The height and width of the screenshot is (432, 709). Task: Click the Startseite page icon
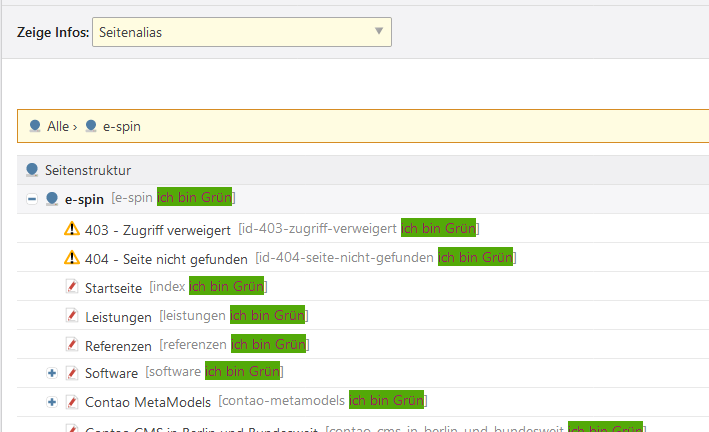tap(72, 286)
